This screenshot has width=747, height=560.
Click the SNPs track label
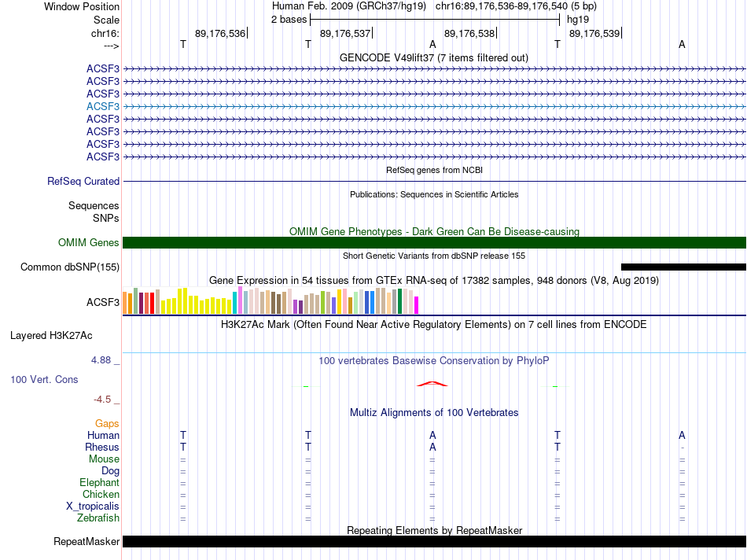coord(106,218)
